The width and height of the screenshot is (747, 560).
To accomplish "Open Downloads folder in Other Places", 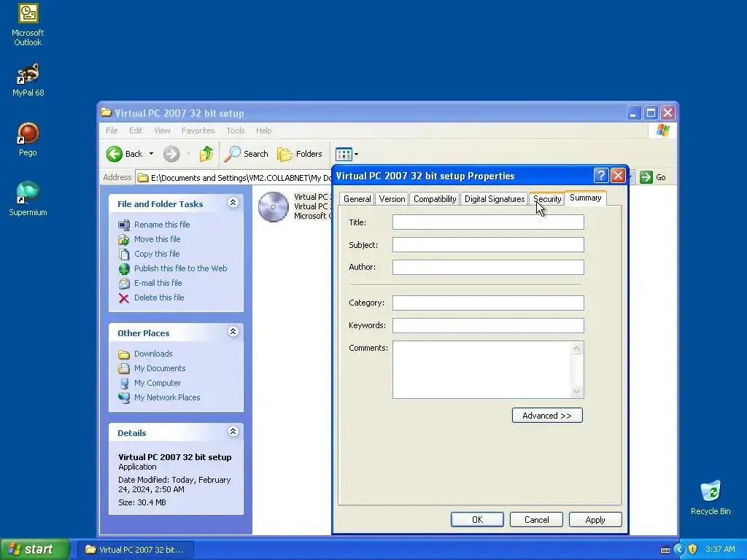I will pos(153,354).
